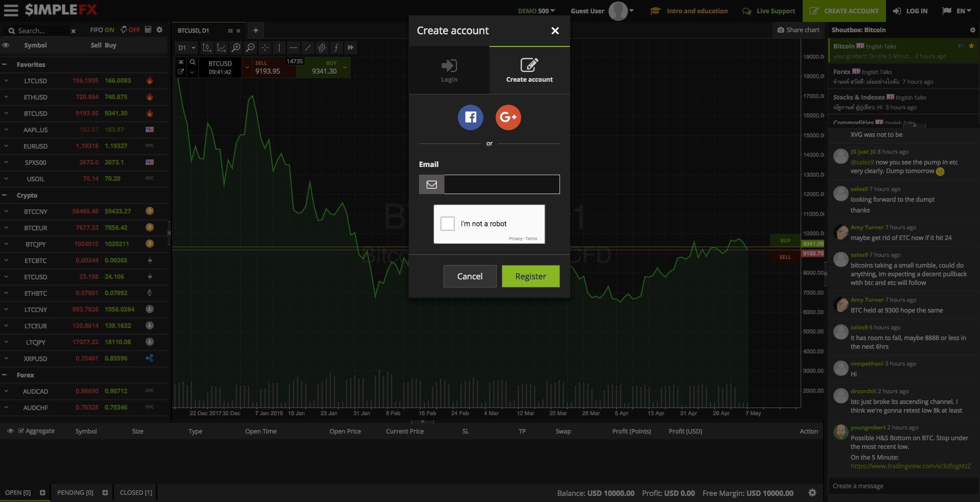Open the calculator icon in symbols panel
This screenshot has height=502, width=980.
[x=148, y=30]
